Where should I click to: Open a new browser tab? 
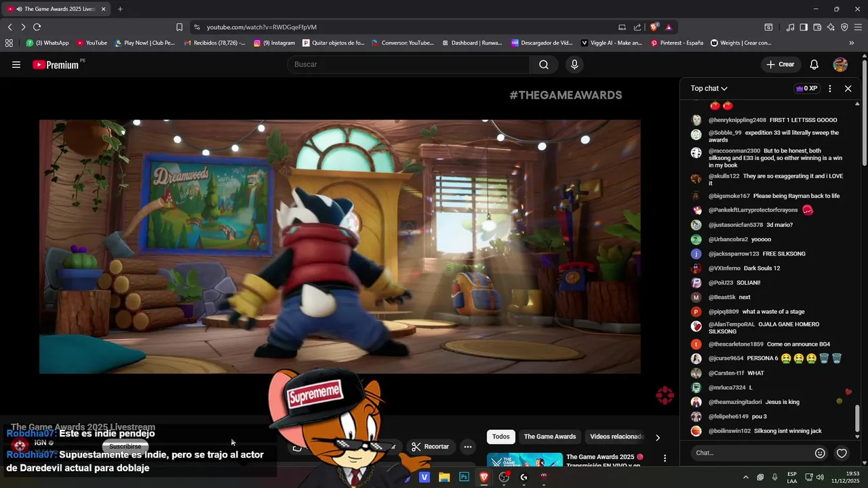pos(120,9)
